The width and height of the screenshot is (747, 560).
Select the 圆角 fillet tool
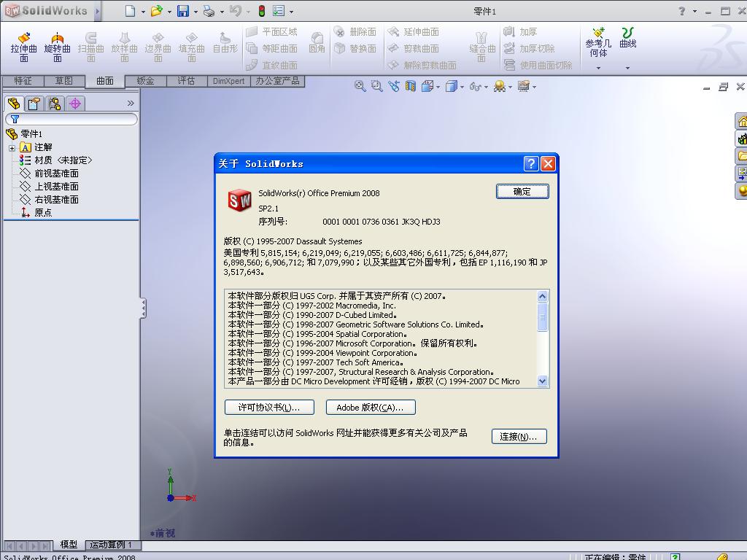point(317,43)
